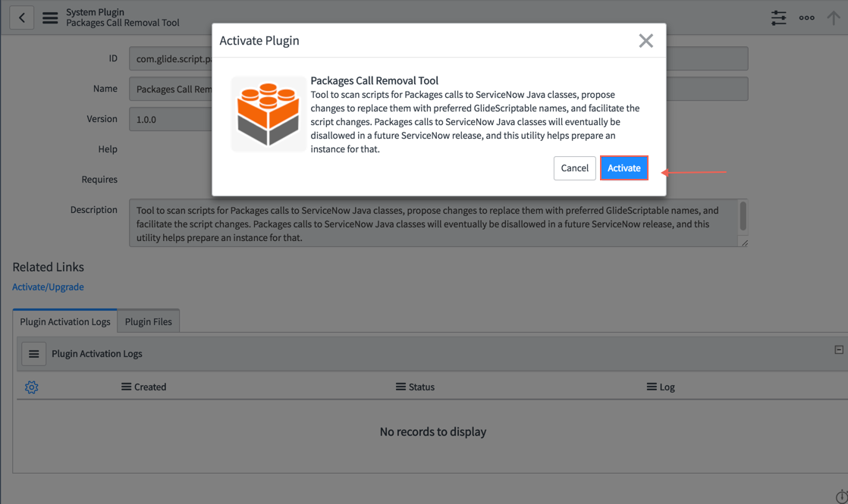Open list personalize gear icon

(x=31, y=387)
